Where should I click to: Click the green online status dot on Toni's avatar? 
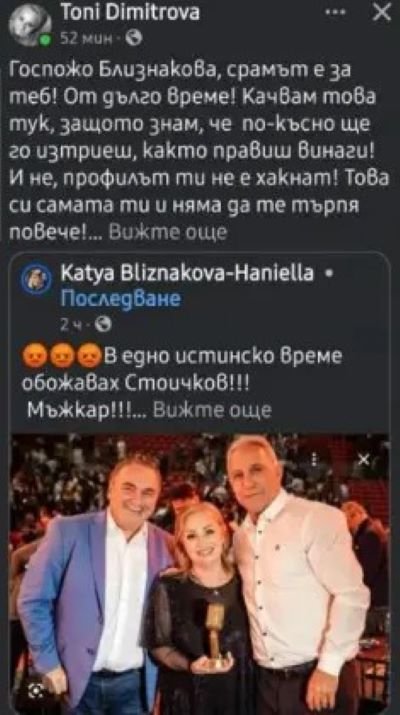click(x=43, y=41)
